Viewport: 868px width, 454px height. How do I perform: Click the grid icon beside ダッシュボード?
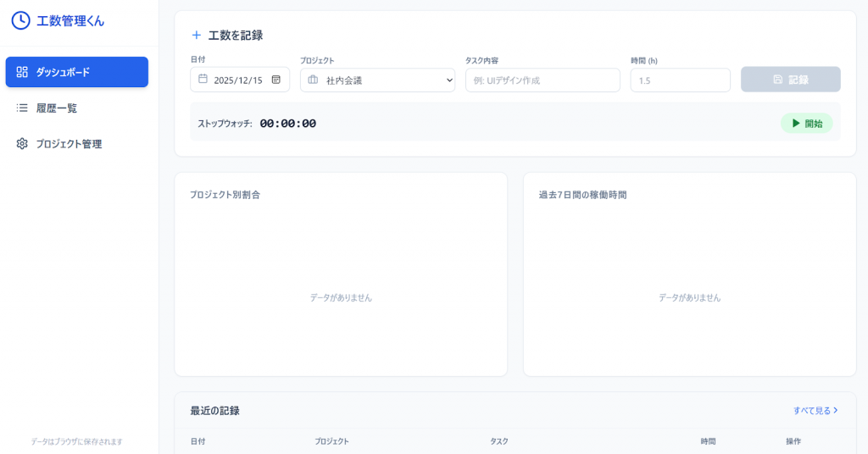click(x=22, y=72)
